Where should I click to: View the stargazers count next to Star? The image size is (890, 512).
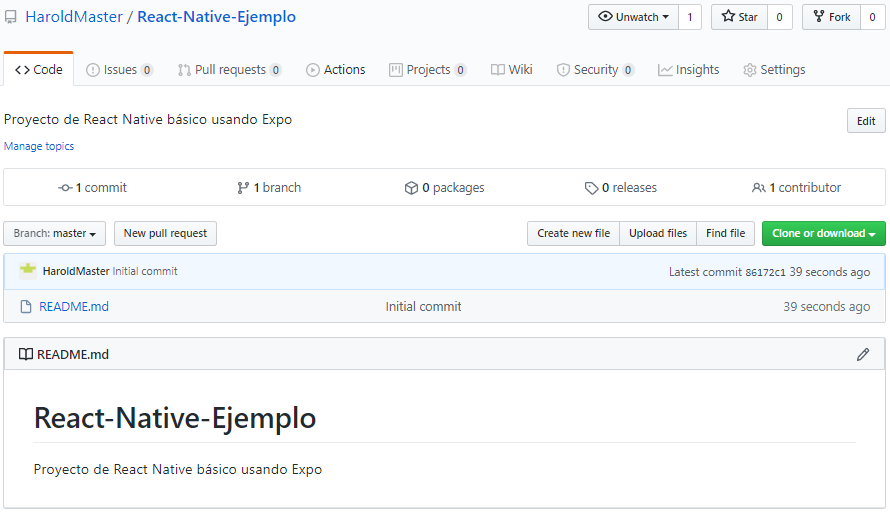click(x=779, y=17)
